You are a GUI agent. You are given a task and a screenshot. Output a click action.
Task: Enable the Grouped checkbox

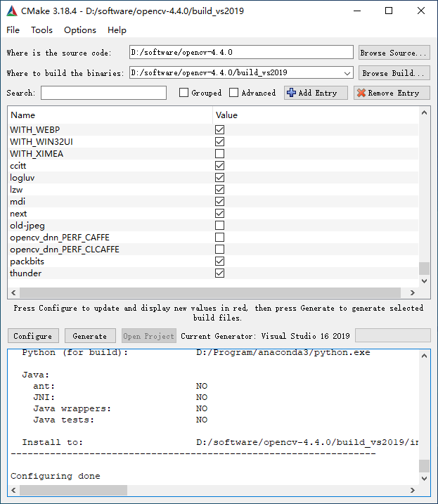tap(183, 93)
